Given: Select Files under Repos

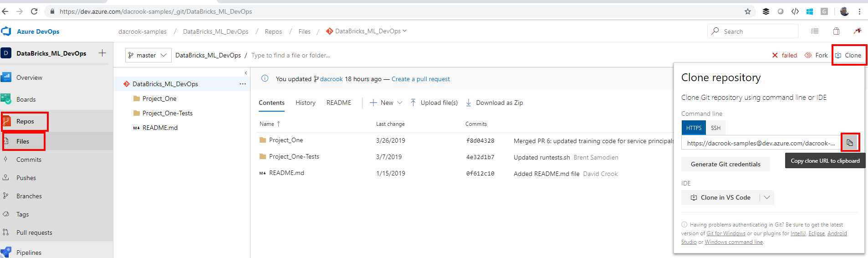Looking at the screenshot, I should click(23, 141).
